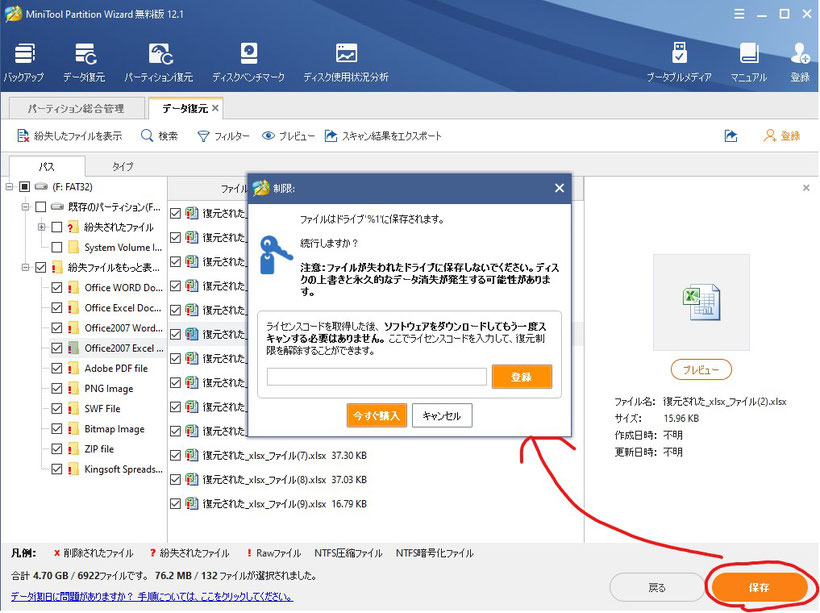
Task: Uncheck ZIP file checkbox
Action: 56,449
